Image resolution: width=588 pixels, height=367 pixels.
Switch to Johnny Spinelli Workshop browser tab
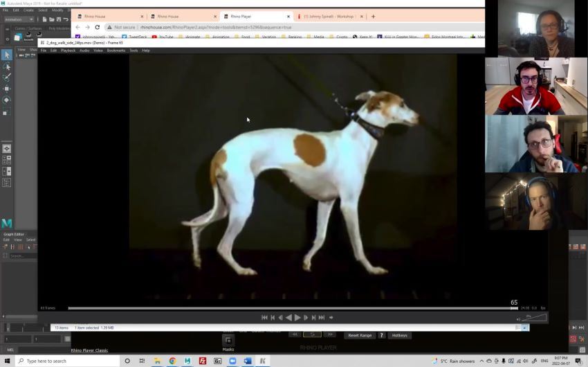[329, 17]
